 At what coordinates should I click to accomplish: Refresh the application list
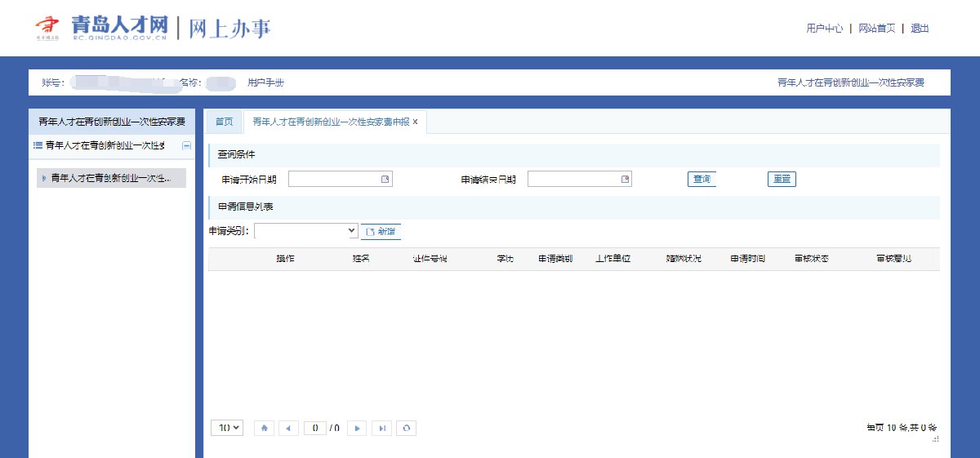point(406,428)
